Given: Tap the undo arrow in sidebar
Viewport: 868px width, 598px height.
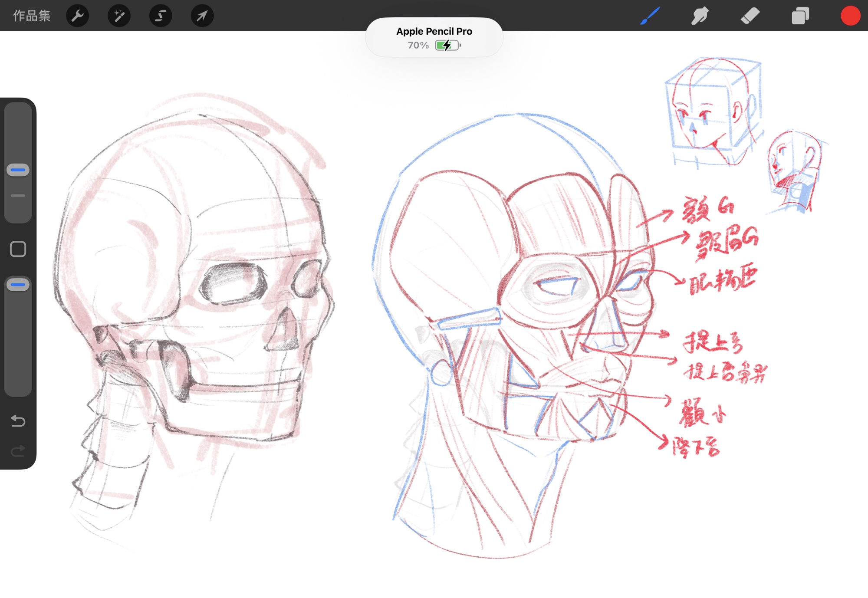Looking at the screenshot, I should pos(18,421).
